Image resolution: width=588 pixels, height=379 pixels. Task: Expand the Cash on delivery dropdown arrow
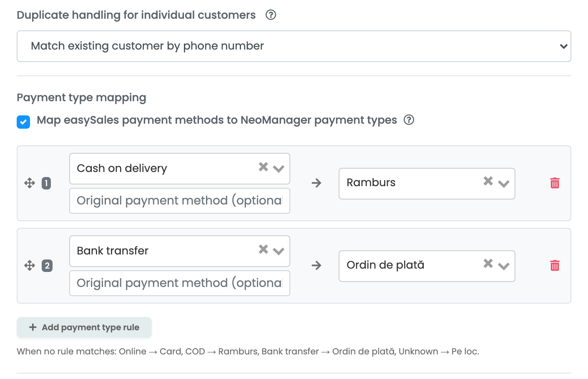(279, 169)
